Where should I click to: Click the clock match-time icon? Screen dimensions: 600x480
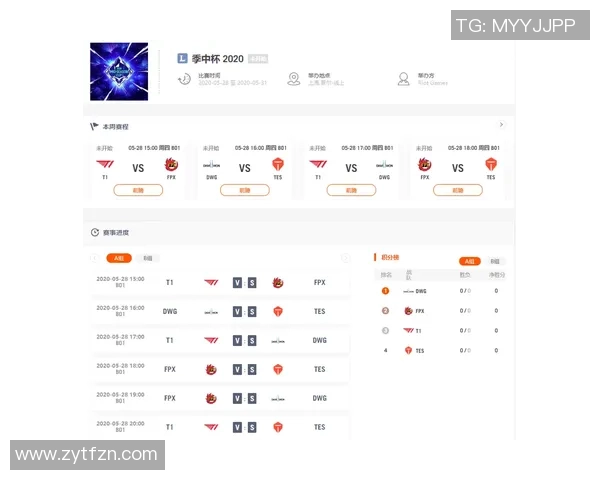tap(184, 79)
